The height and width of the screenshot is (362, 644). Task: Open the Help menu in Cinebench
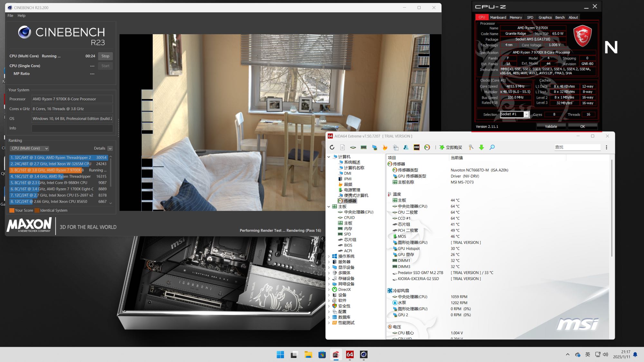point(21,15)
